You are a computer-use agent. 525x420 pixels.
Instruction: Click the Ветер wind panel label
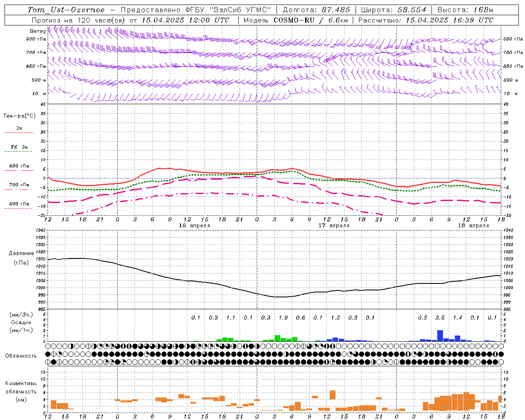[x=38, y=31]
